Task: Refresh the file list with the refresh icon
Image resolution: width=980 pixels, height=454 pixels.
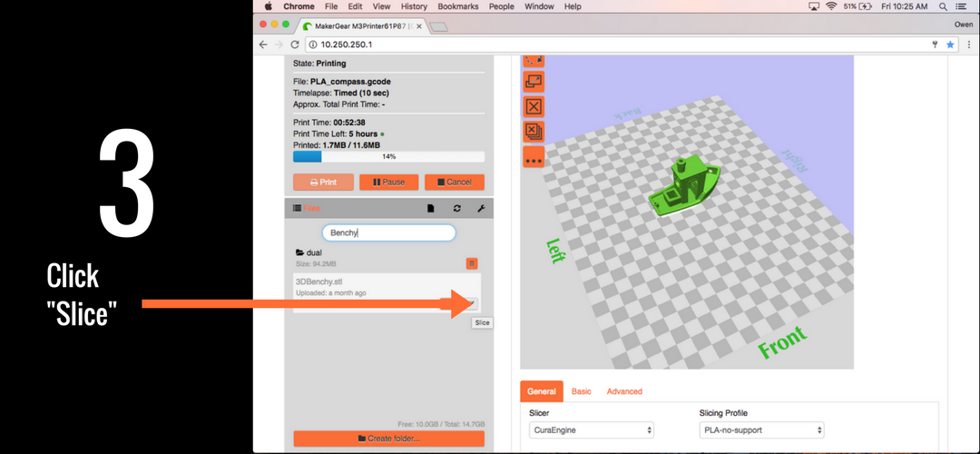Action: click(456, 209)
